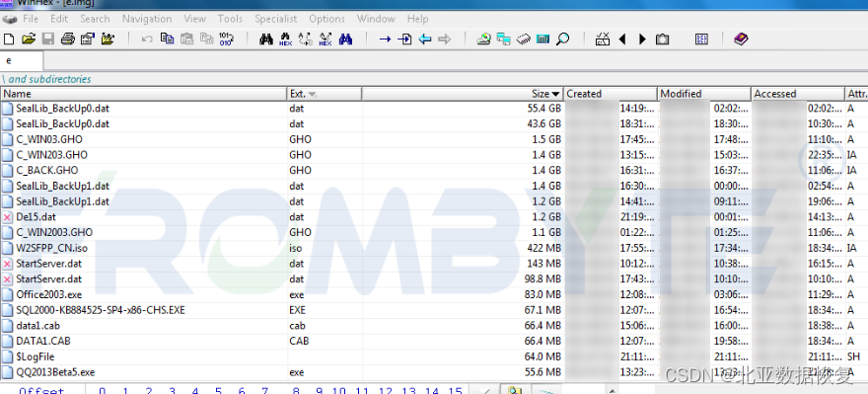Viewport: 868px width, 394px height.
Task: Open file Properties toolbar icon
Action: coord(88,39)
